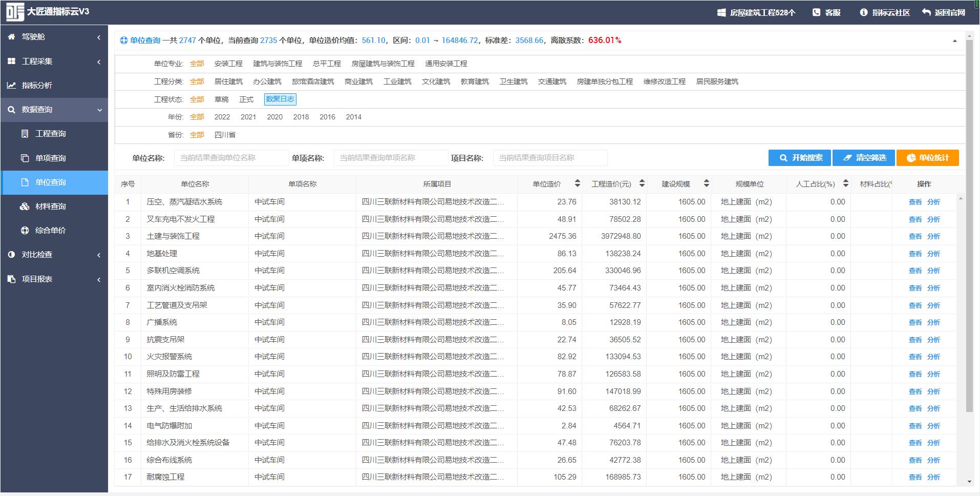Image resolution: width=980 pixels, height=496 pixels.
Task: Sort by 人工占比(%) column arrows
Action: tap(846, 183)
